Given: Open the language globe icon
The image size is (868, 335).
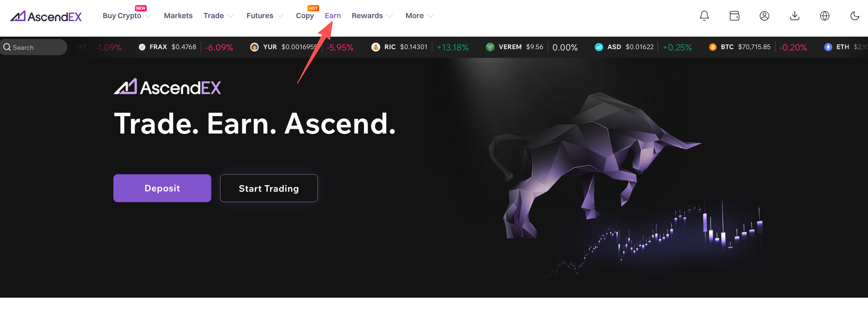Looking at the screenshot, I should tap(825, 16).
